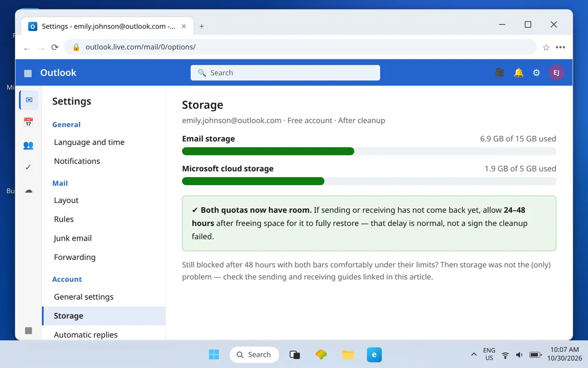Open the ENG US language switcher
Image resolution: width=588 pixels, height=368 pixels.
pyautogui.click(x=489, y=354)
